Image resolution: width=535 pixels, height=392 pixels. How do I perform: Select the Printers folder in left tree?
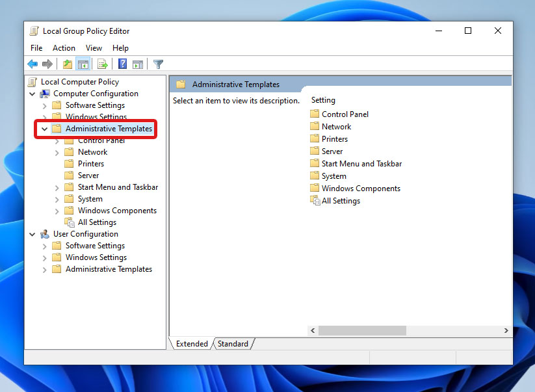click(90, 164)
